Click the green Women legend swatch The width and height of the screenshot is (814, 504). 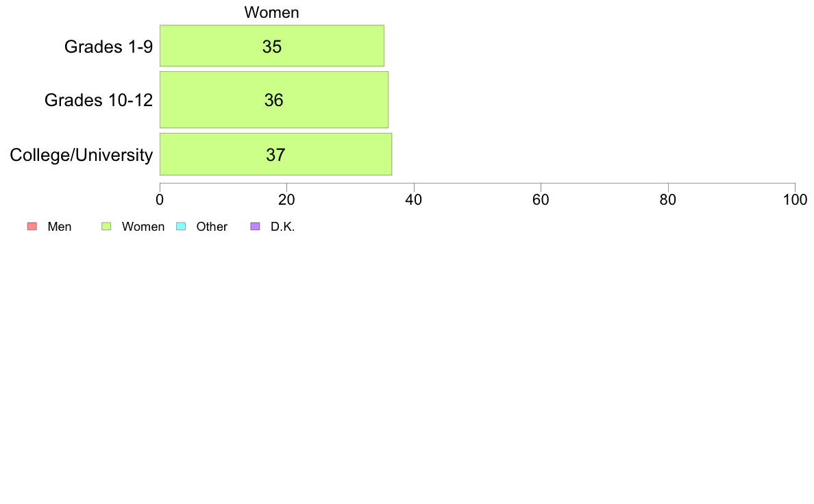[x=106, y=226]
